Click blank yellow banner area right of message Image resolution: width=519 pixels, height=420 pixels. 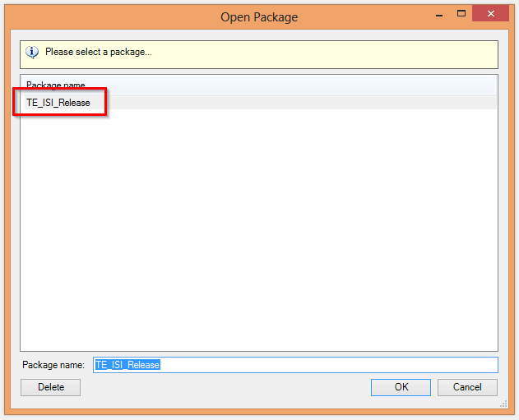[329, 53]
